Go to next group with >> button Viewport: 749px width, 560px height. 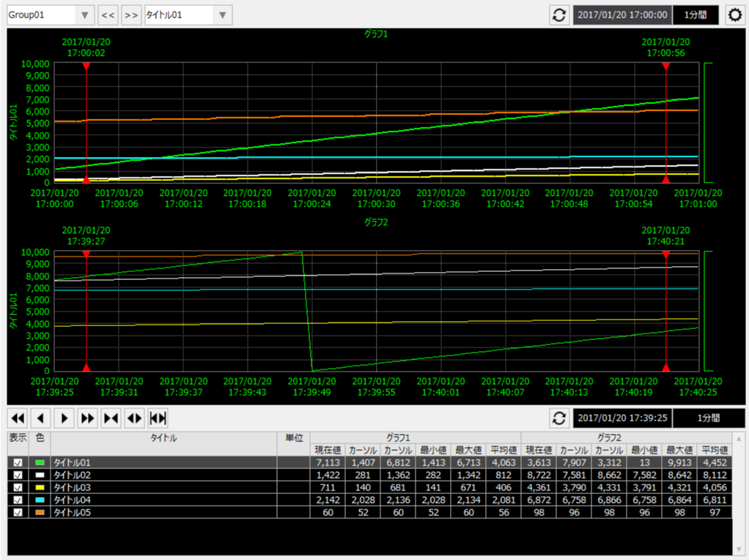[131, 15]
